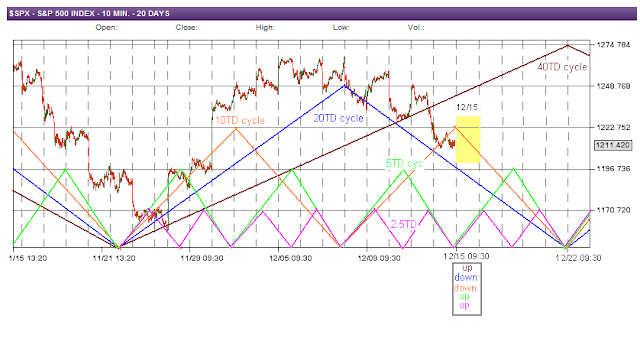
Task: Click the 12/15 09:30 time axis label
Action: 467,256
